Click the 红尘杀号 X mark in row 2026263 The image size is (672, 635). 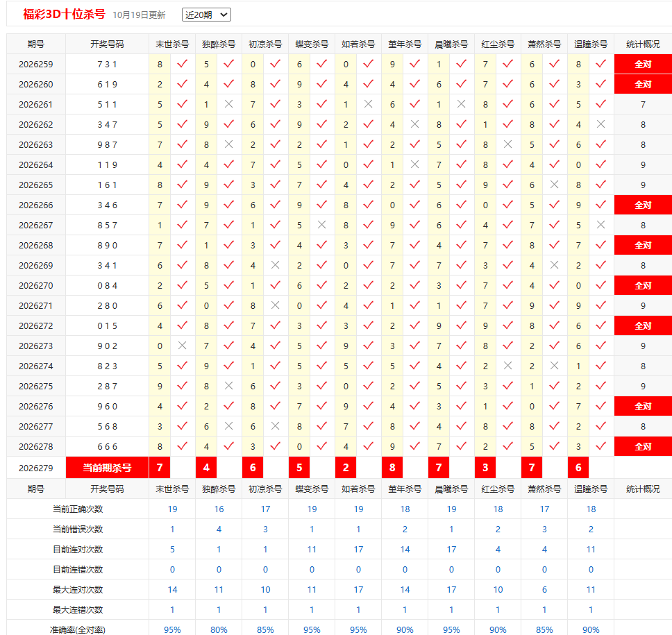click(508, 144)
